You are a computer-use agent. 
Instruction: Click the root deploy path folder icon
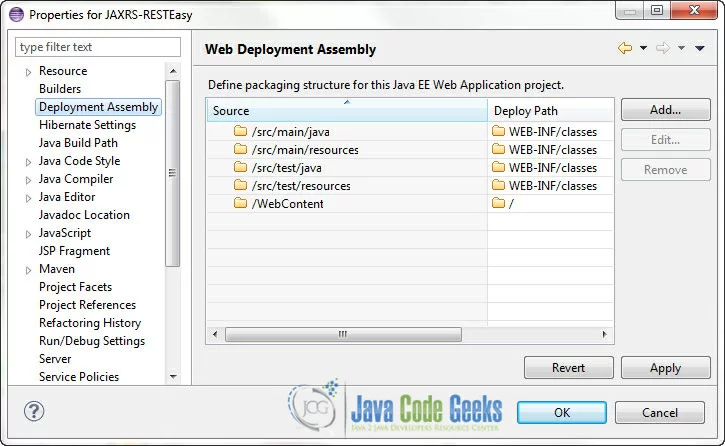pyautogui.click(x=498, y=203)
